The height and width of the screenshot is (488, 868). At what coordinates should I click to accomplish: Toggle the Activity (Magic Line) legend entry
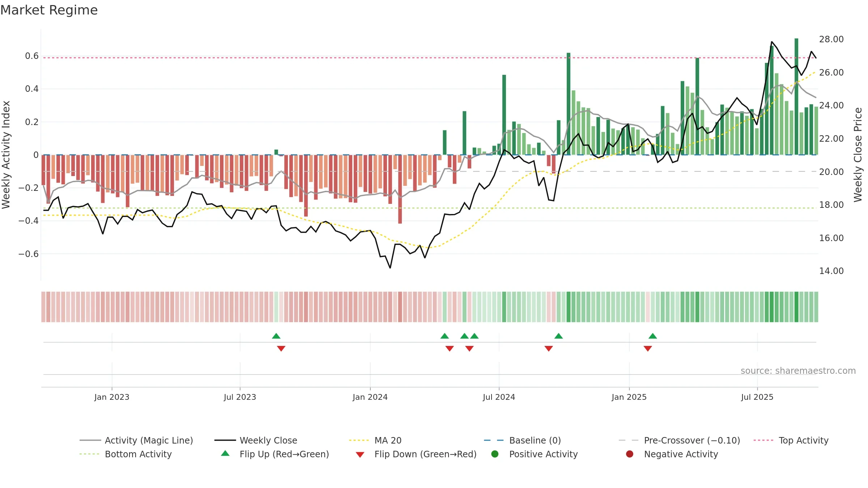[x=136, y=440]
